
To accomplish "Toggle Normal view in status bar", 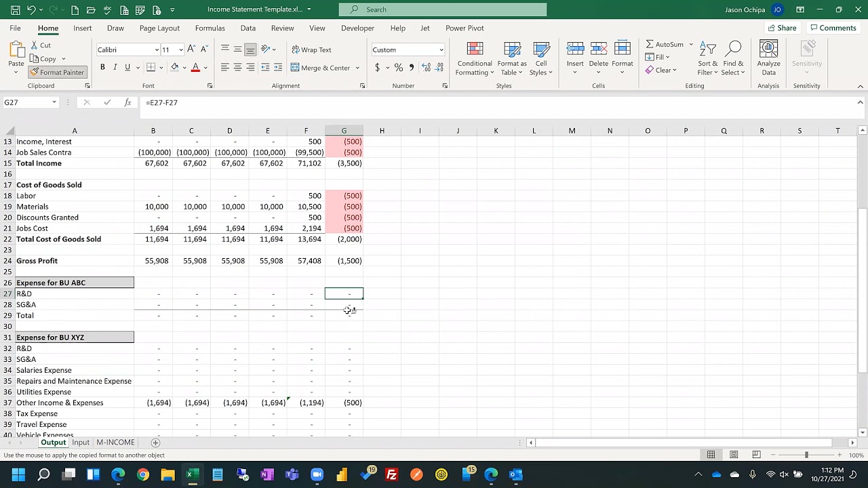I will tap(711, 455).
